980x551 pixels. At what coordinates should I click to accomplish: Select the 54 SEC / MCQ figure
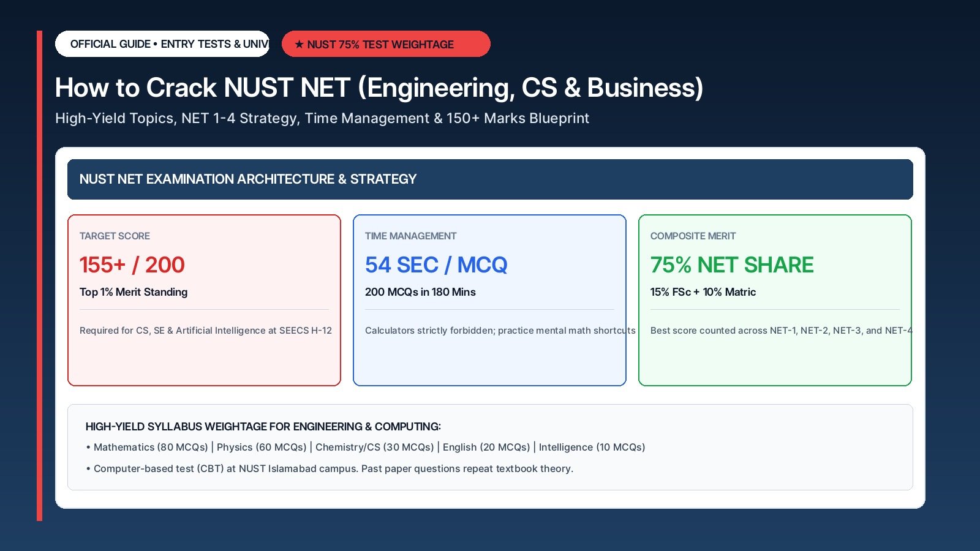[436, 265]
